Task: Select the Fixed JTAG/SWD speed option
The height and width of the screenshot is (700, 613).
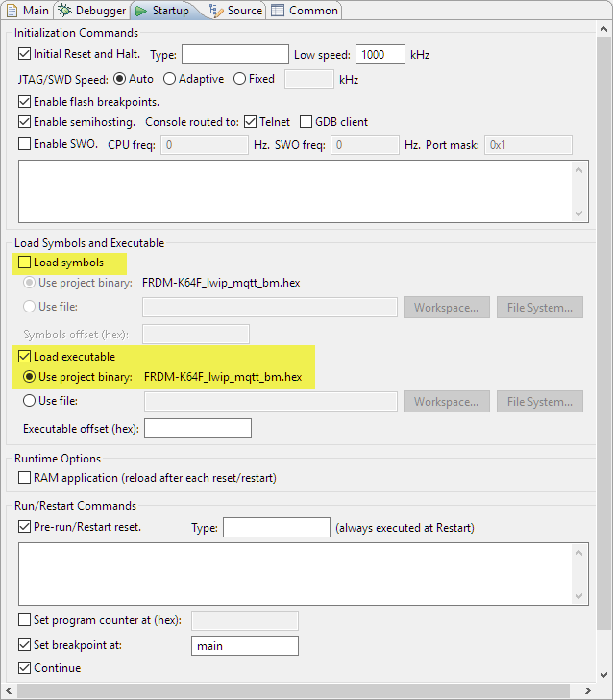Action: (x=240, y=79)
